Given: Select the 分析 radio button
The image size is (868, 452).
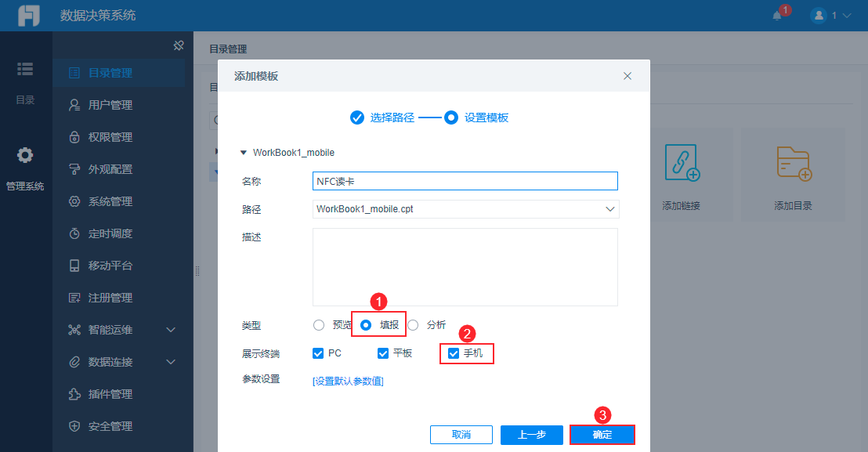Looking at the screenshot, I should [x=413, y=325].
